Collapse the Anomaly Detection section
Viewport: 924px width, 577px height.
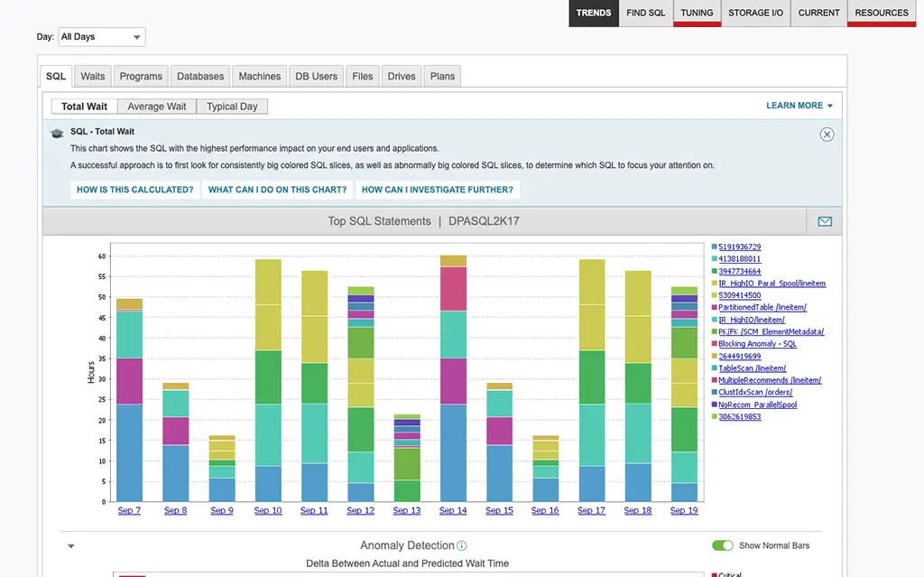tap(70, 545)
